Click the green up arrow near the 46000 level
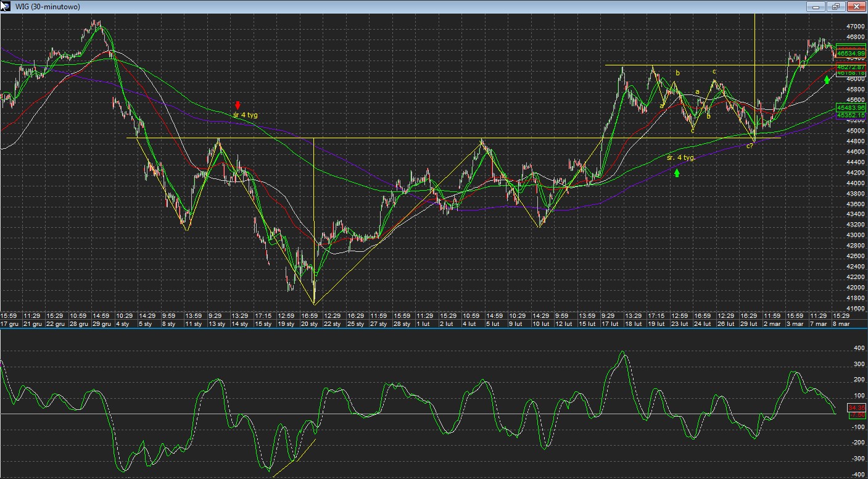 827,80
